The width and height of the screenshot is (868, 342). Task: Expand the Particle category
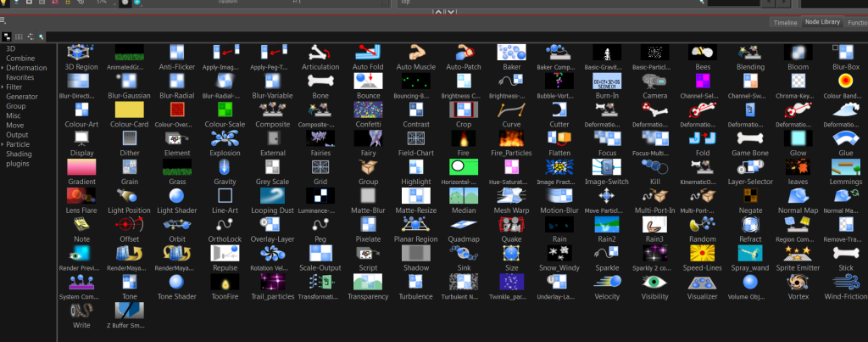click(x=3, y=144)
